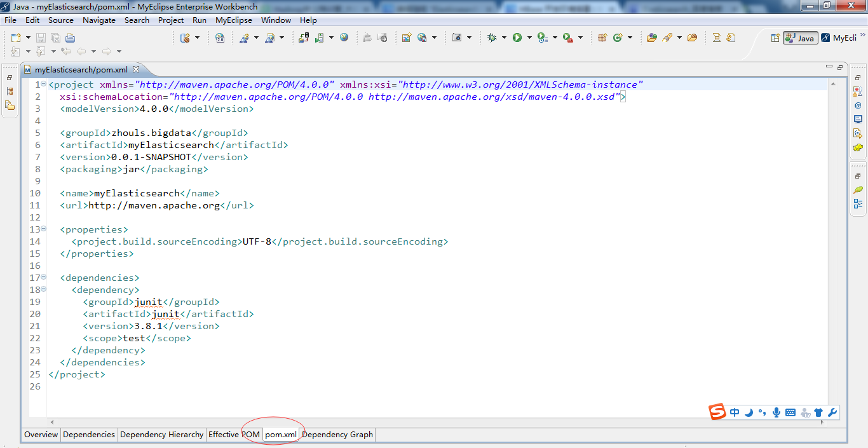Click the Save All toolbar icon

coord(55,38)
